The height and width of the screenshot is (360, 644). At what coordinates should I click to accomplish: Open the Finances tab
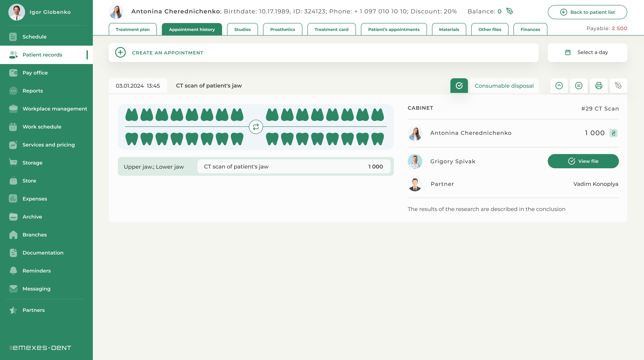pos(530,30)
